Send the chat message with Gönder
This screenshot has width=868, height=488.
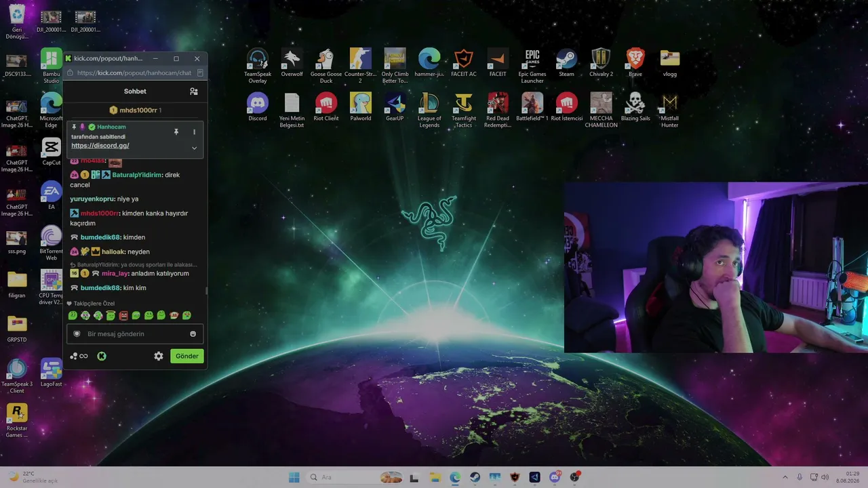187,356
